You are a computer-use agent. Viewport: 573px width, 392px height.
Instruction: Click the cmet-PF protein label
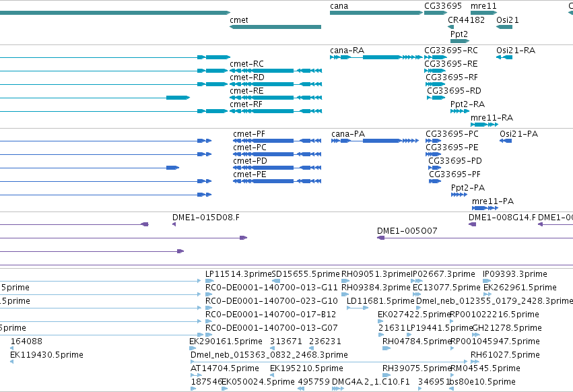click(249, 134)
